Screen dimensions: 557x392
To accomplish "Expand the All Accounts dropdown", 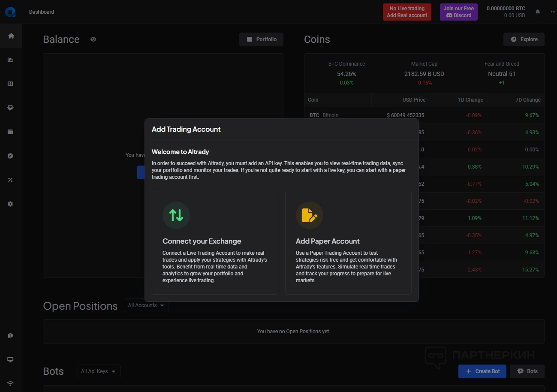I will pyautogui.click(x=147, y=305).
